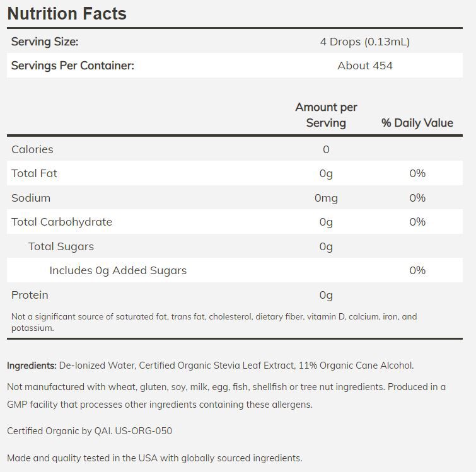
Task: Click the Serving Size label
Action: [x=45, y=42]
